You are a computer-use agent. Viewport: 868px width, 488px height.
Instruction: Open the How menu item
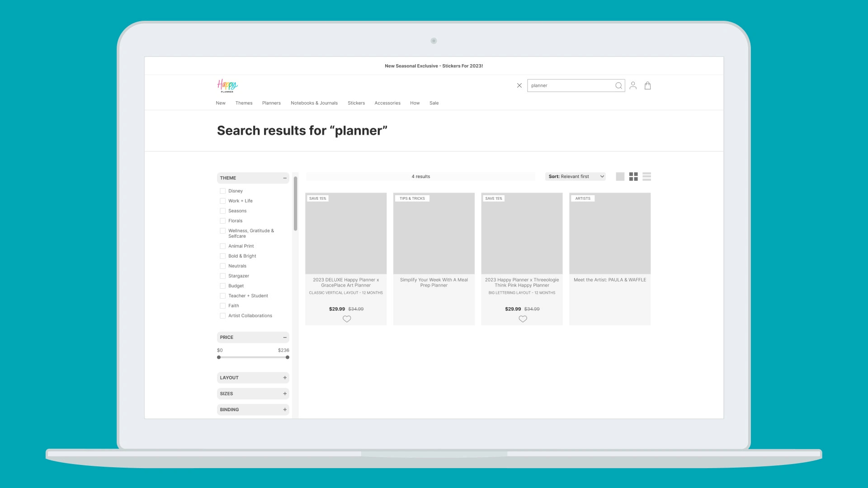(x=415, y=103)
